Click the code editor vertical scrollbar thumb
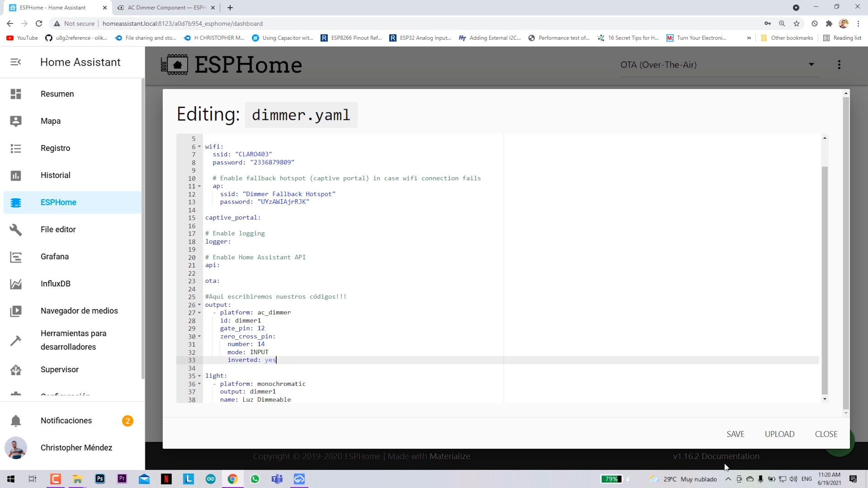Image resolution: width=868 pixels, height=488 pixels. [x=825, y=280]
